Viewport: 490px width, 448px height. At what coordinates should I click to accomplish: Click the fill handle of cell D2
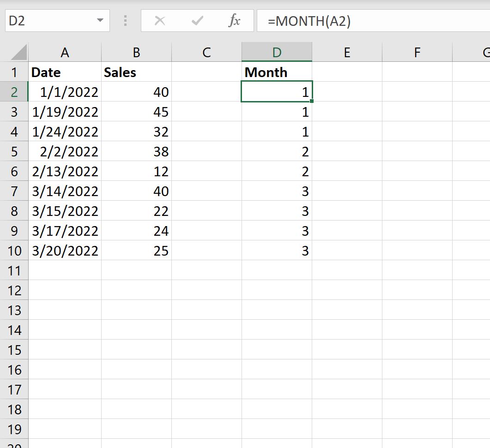tap(312, 101)
